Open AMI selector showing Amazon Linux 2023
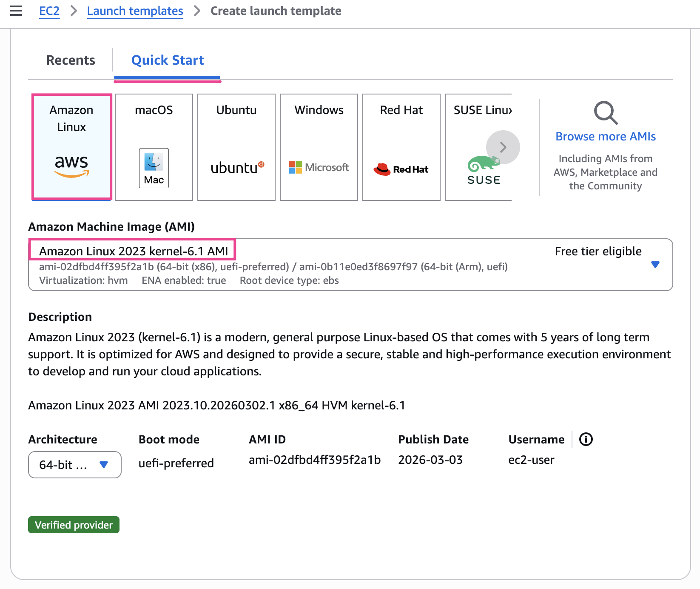Image resolution: width=700 pixels, height=589 pixels. 298,265
